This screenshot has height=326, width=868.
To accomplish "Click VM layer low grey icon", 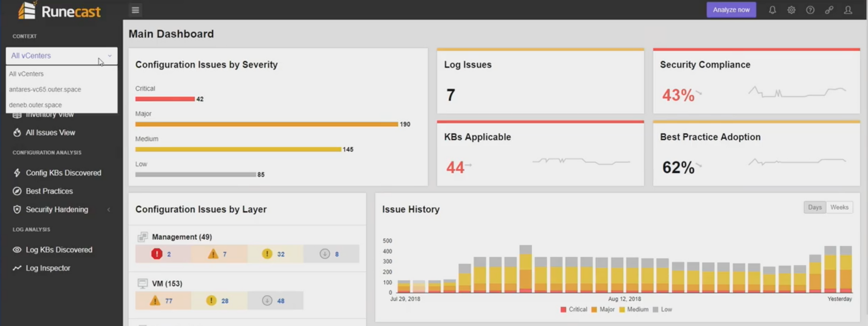I will click(x=267, y=300).
